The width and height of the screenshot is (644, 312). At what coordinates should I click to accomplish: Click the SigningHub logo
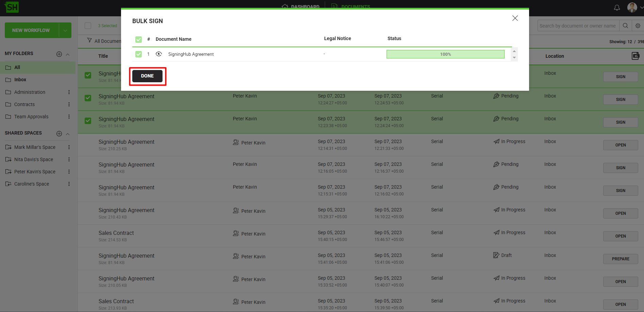click(x=12, y=7)
